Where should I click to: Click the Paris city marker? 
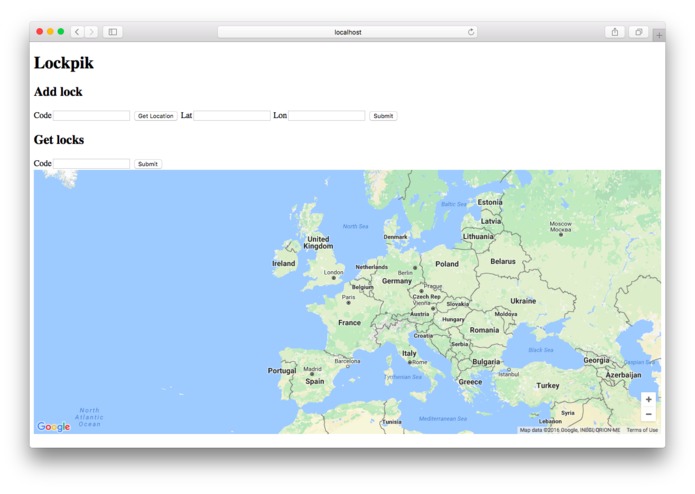click(348, 303)
